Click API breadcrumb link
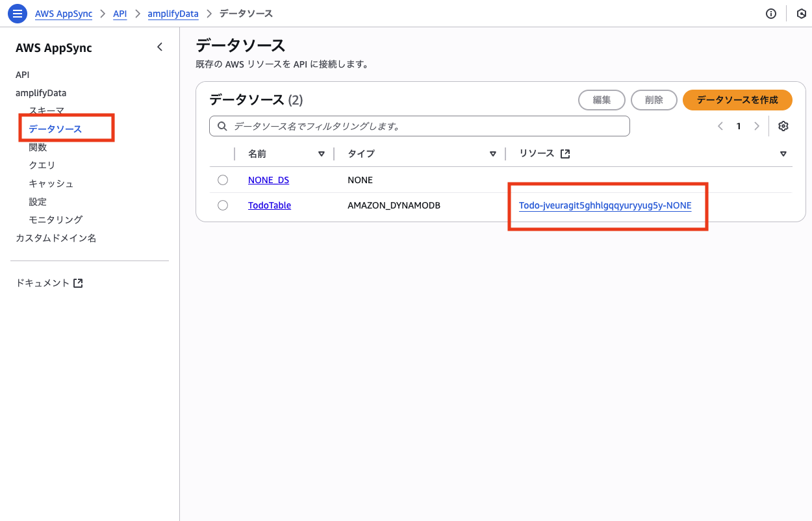 (x=120, y=14)
